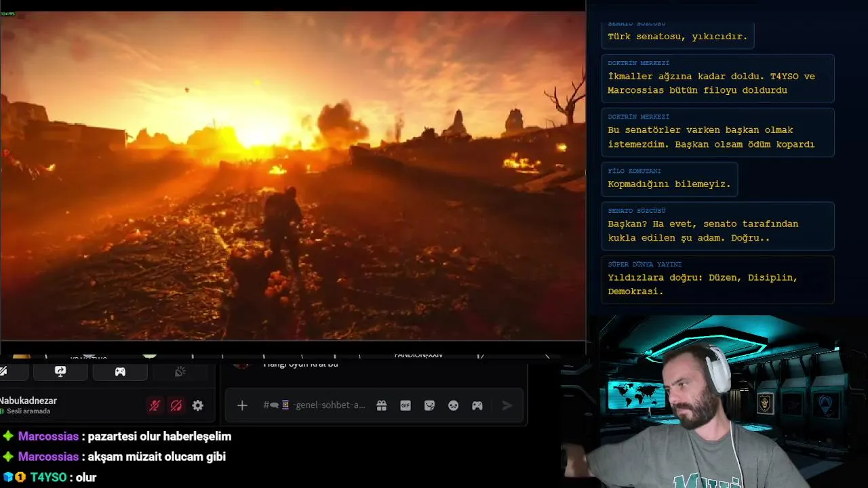Click the 'Türk senatosu, yıkıcıdır.' message
Image resolution: width=868 pixels, height=488 pixels.
tap(677, 37)
